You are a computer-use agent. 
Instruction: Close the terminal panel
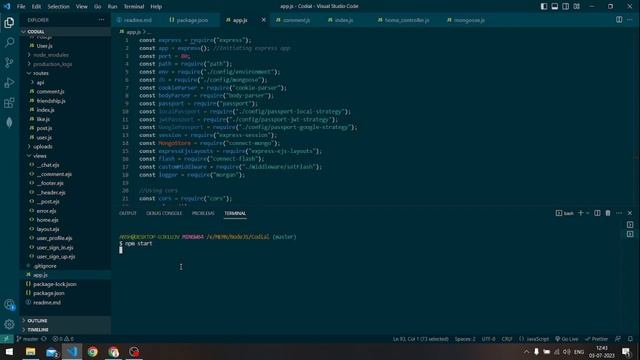(630, 213)
